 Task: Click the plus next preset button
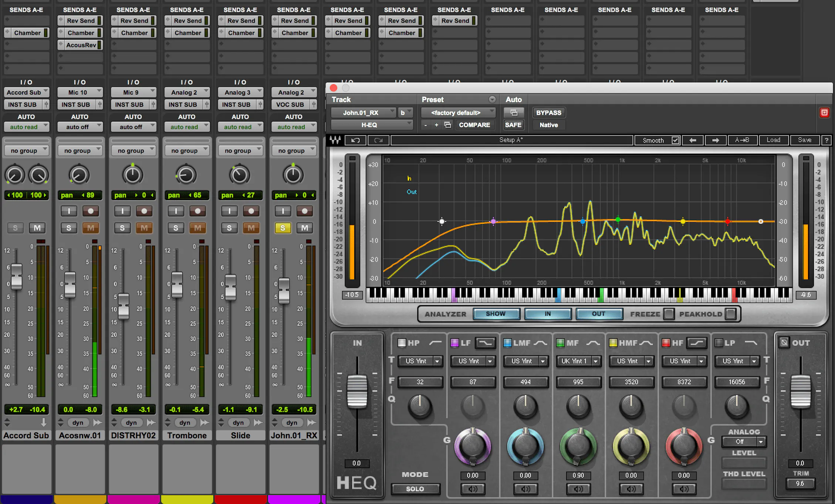coord(436,125)
